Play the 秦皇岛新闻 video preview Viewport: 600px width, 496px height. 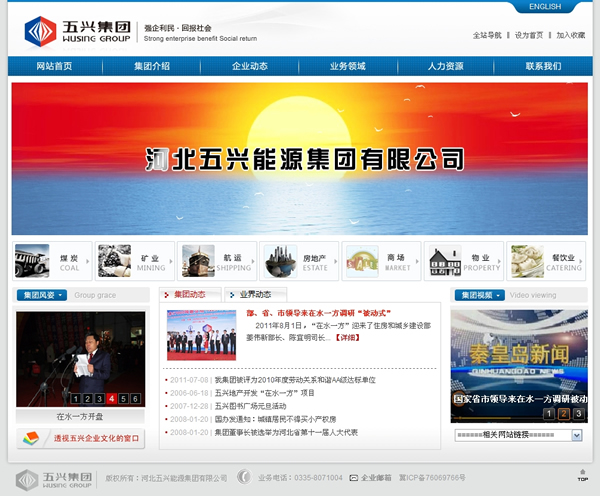point(519,366)
